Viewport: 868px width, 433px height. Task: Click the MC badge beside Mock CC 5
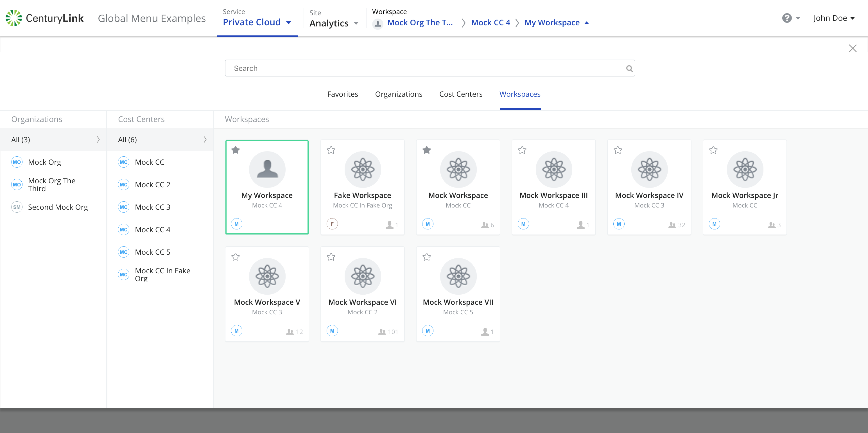tap(124, 252)
